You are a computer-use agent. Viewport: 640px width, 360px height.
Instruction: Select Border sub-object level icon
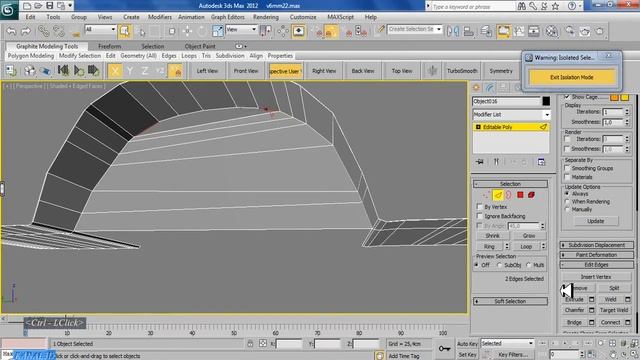[x=509, y=195]
